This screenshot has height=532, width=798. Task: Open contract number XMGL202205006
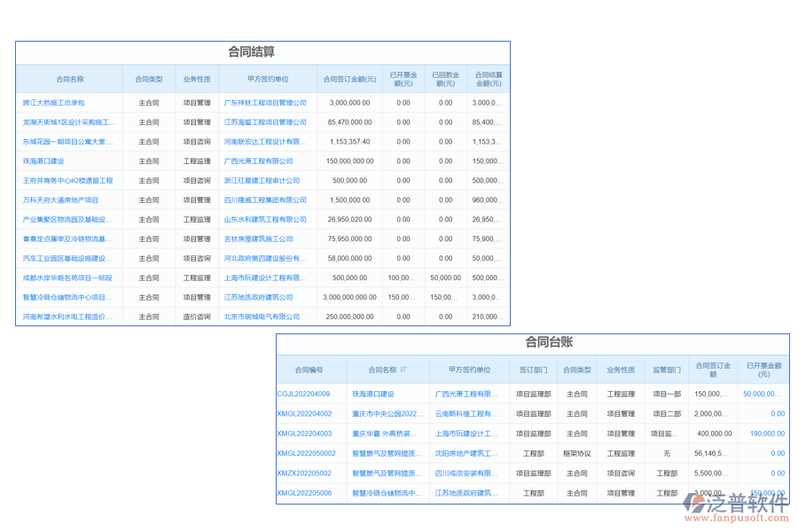304,493
